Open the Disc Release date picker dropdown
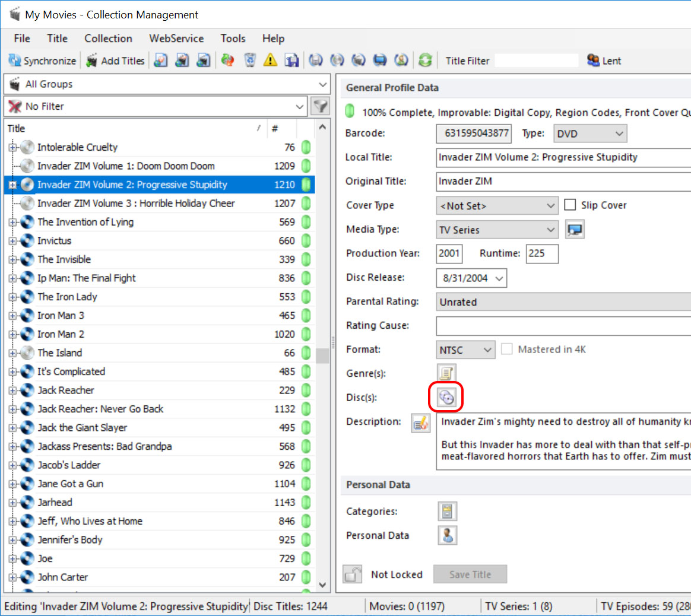The width and height of the screenshot is (691, 616). (x=499, y=278)
